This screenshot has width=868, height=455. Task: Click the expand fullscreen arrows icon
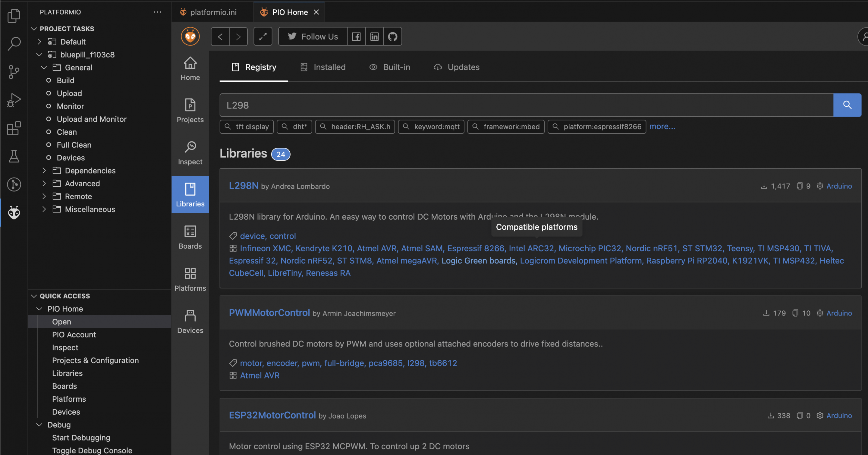tap(263, 36)
